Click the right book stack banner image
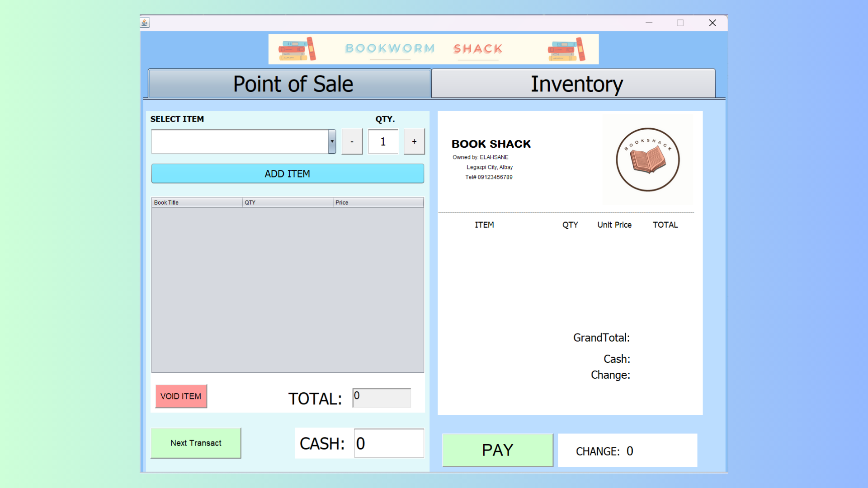Image resolution: width=868 pixels, height=488 pixels. [x=566, y=49]
